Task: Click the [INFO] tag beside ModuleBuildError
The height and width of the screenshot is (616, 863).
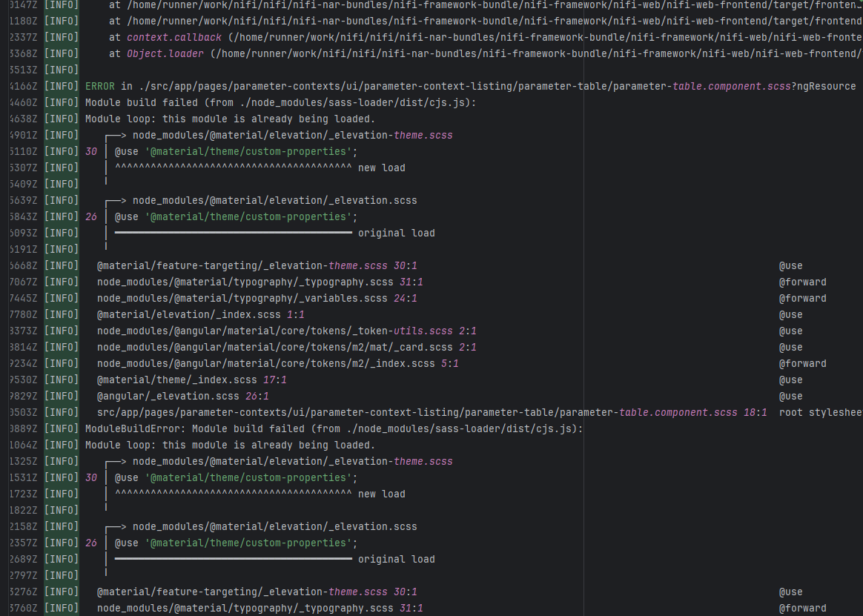Action: coord(61,428)
